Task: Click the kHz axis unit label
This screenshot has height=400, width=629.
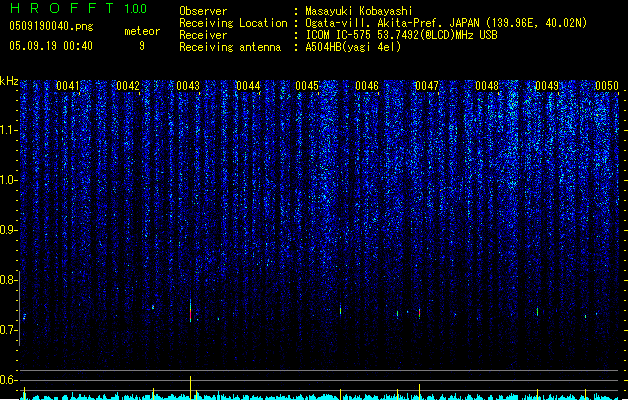Action: tap(9, 81)
